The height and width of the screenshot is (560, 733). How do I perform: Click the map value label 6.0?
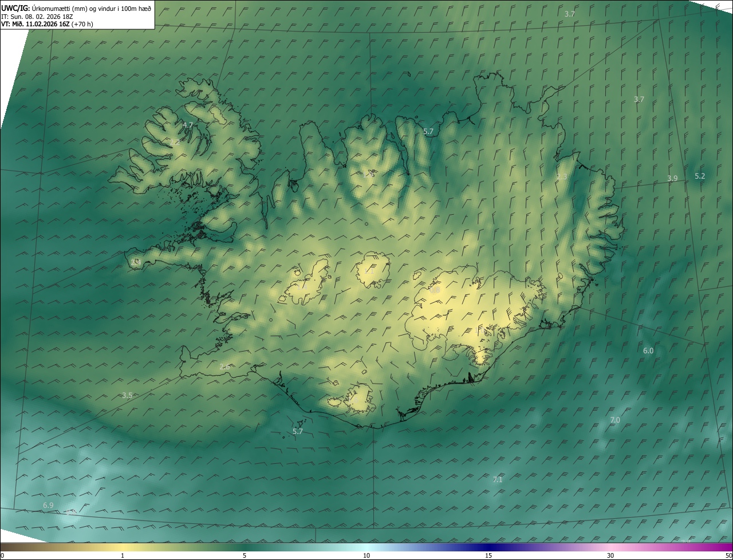[648, 350]
